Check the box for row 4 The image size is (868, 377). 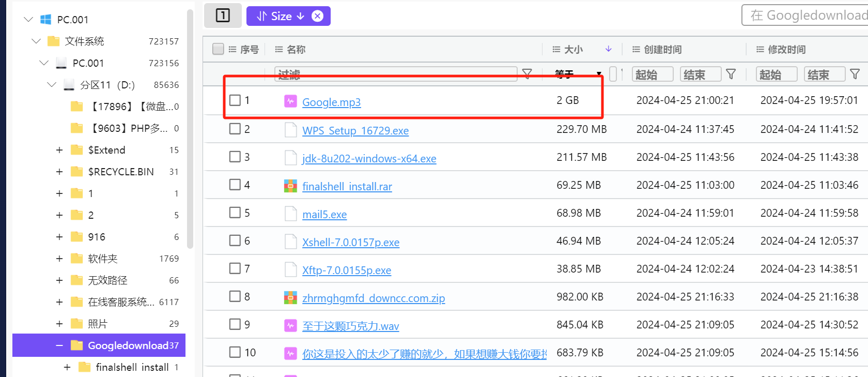click(x=235, y=185)
